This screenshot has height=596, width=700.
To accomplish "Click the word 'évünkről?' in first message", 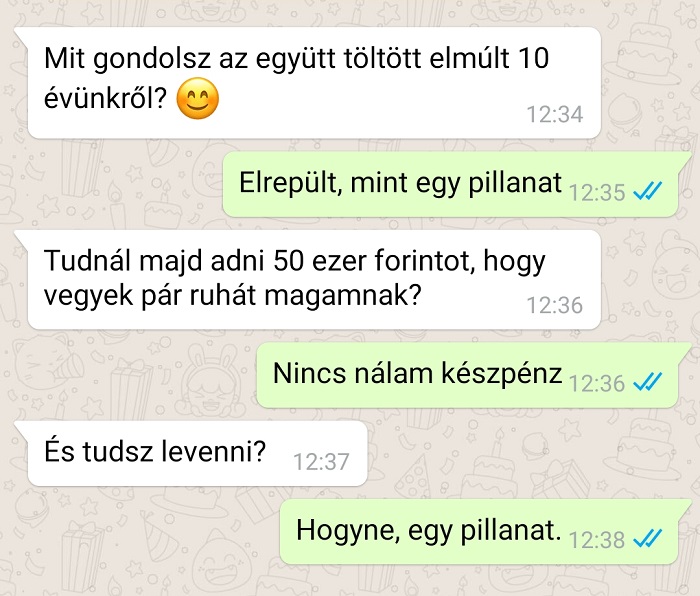I will point(105,97).
